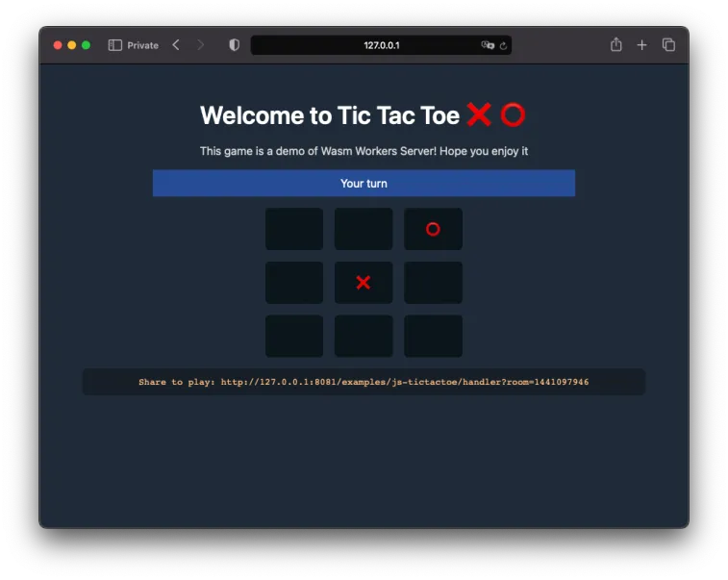Mark the top-middle board cell
The height and width of the screenshot is (580, 728).
pos(364,229)
